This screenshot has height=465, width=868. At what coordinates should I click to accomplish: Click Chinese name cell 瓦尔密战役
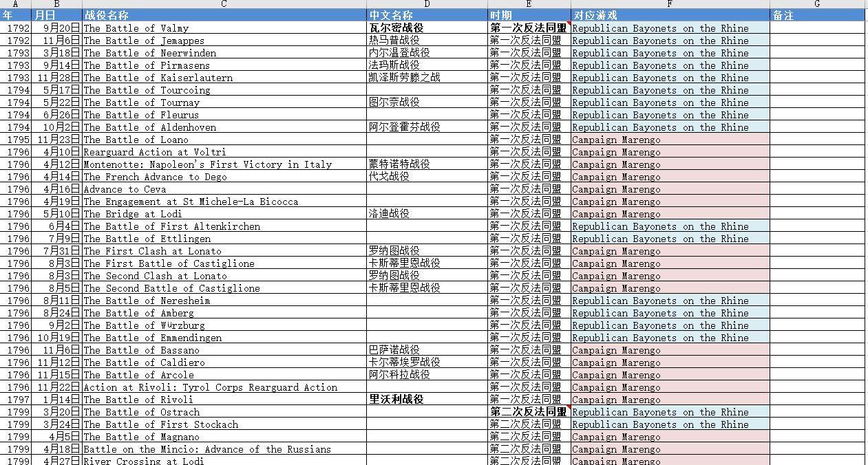(x=427, y=28)
